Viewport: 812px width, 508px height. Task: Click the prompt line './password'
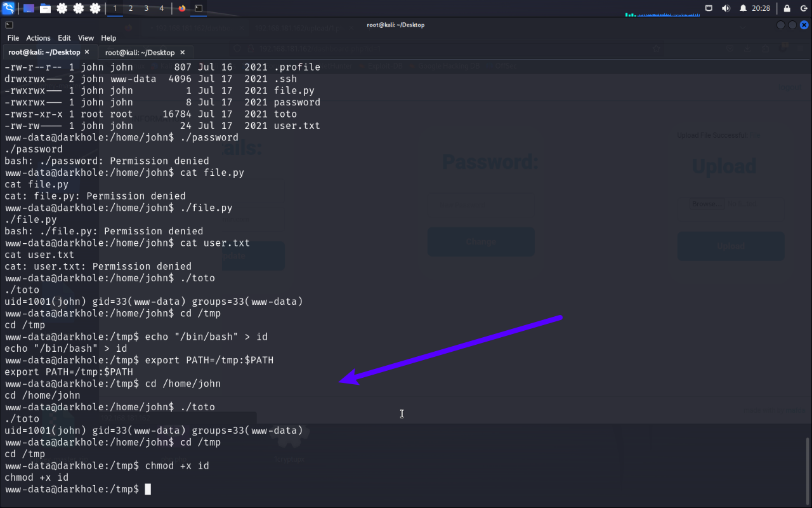(x=122, y=138)
